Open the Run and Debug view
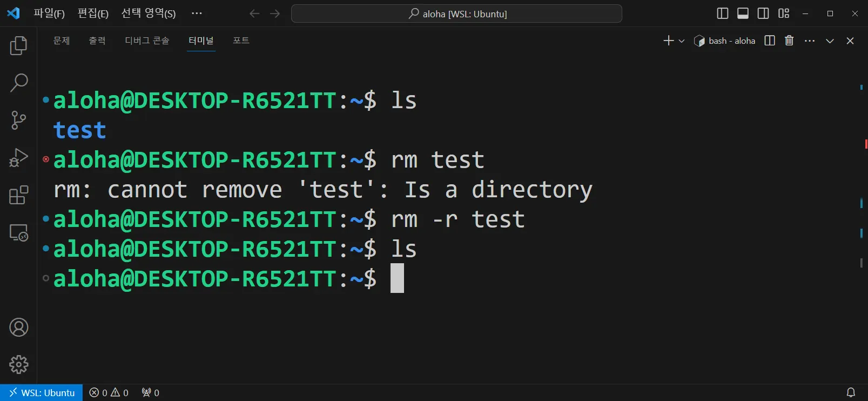This screenshot has height=401, width=868. [x=18, y=158]
